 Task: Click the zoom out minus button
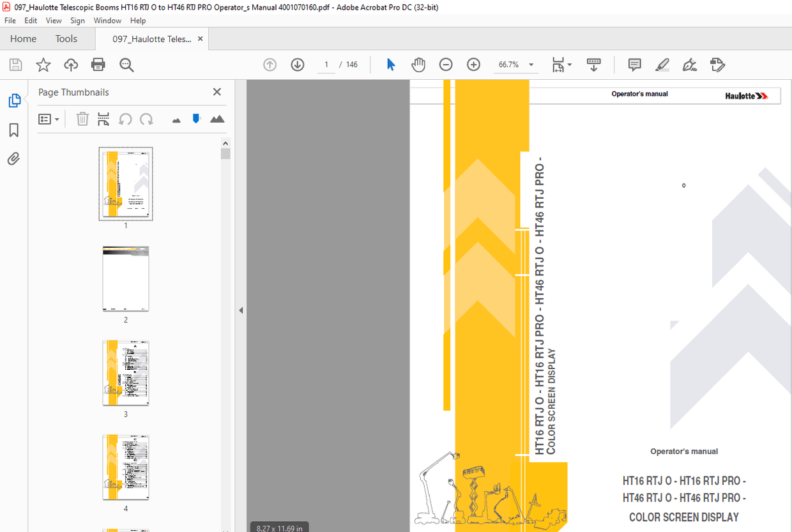coord(446,65)
